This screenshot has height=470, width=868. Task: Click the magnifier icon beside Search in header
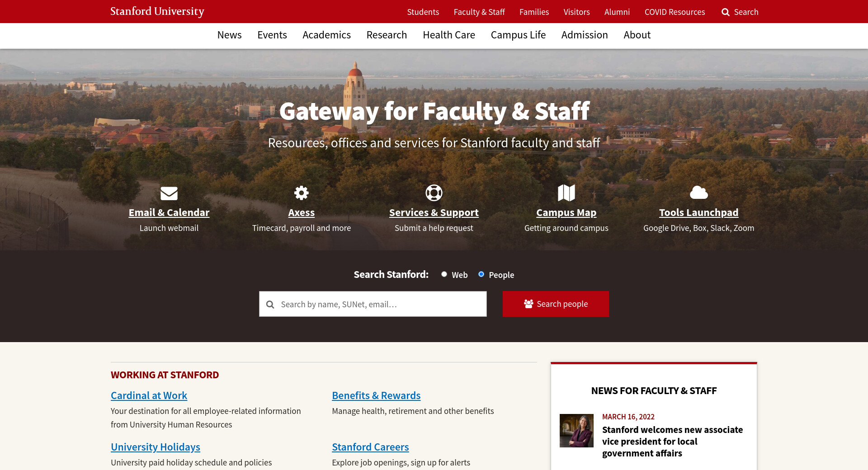[726, 12]
